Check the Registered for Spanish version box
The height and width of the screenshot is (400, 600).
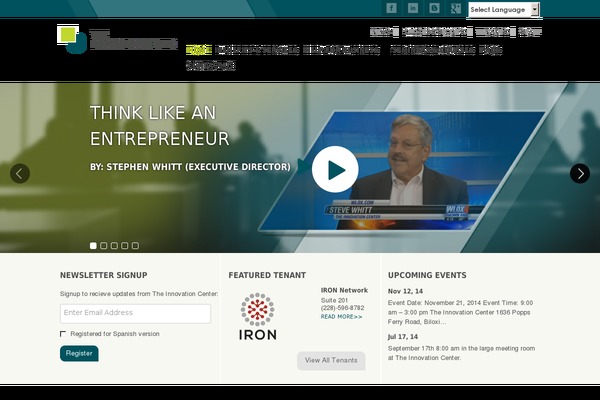click(x=64, y=334)
